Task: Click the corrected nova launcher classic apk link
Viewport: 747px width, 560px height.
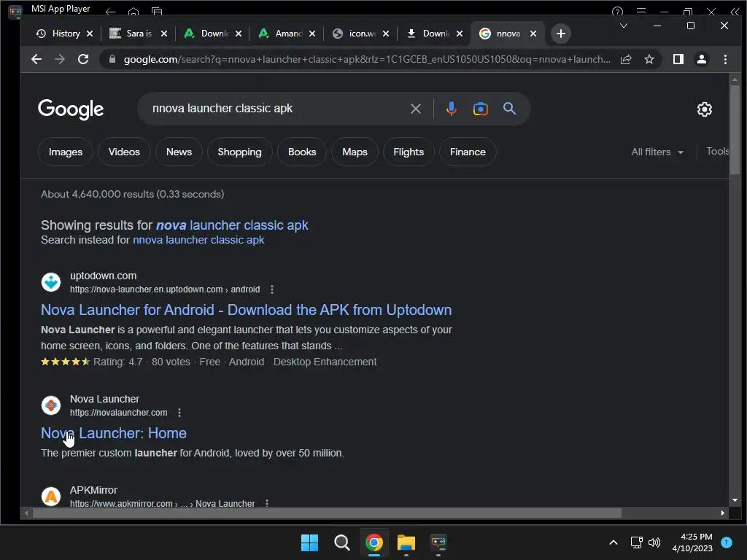Action: (232, 225)
